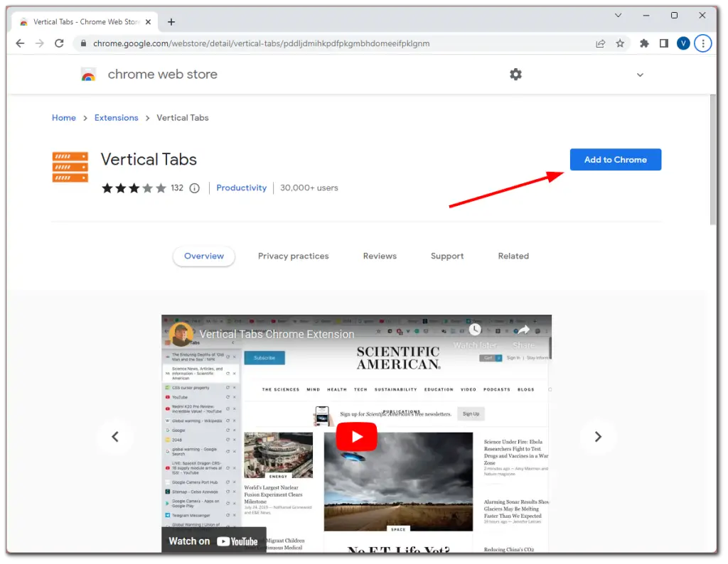Open the share icon in the address bar

(599, 43)
